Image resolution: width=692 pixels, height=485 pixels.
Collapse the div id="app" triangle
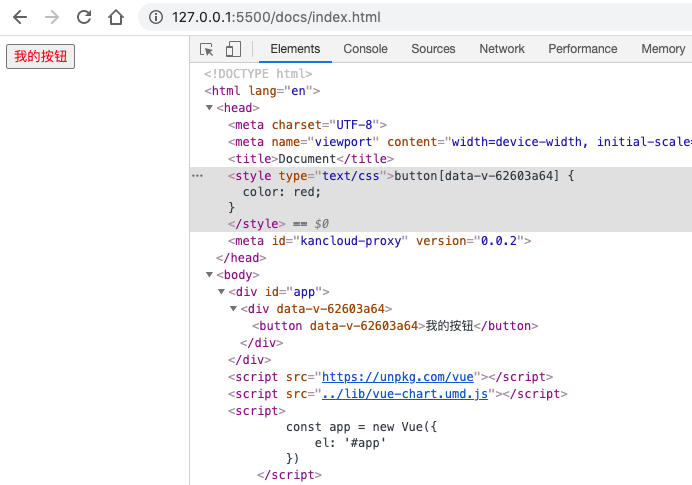(x=222, y=292)
